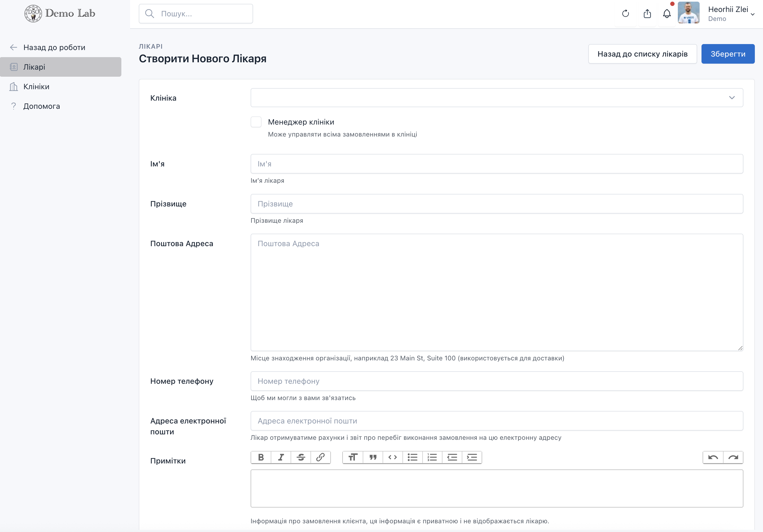Insert a link via notes toolbar
The image size is (763, 532).
click(x=320, y=457)
